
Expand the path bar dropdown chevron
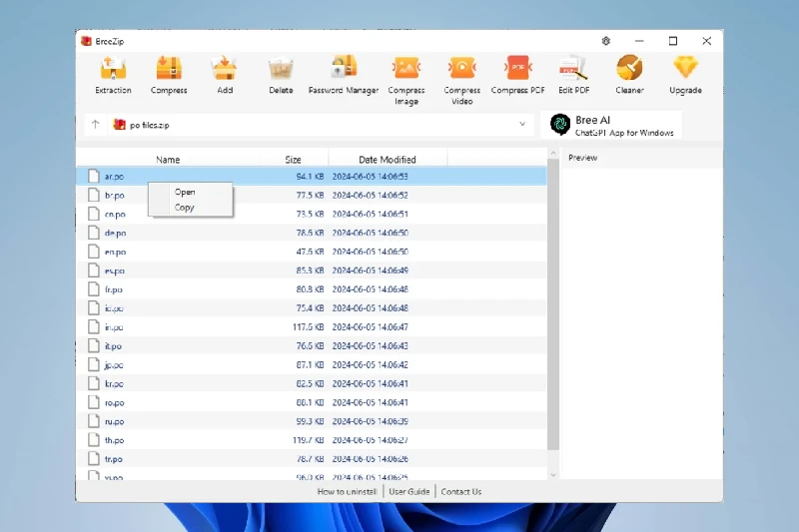(522, 124)
